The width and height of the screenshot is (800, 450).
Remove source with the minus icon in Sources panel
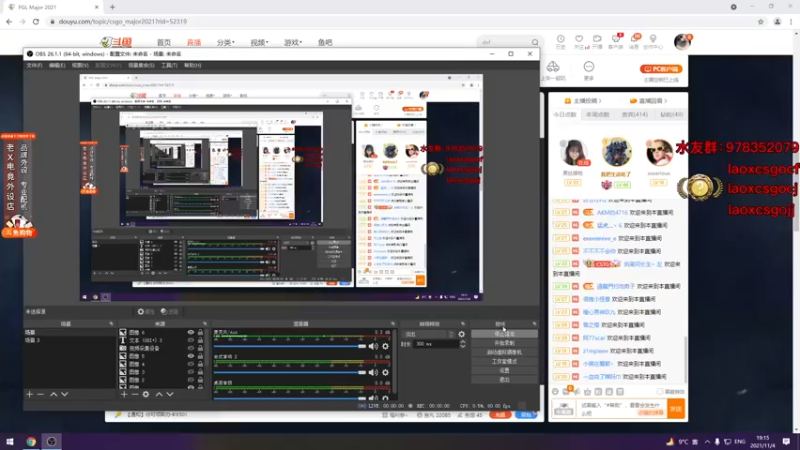pyautogui.click(x=135, y=394)
